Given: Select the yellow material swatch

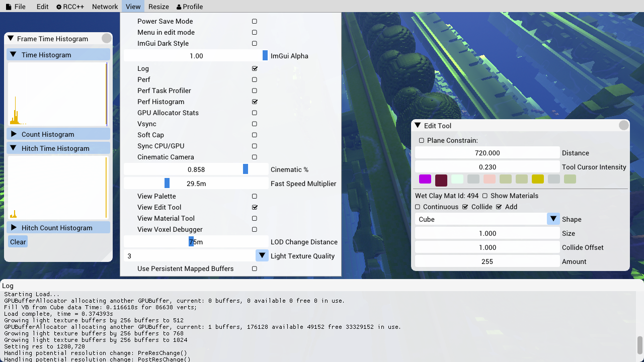Looking at the screenshot, I should (x=538, y=179).
